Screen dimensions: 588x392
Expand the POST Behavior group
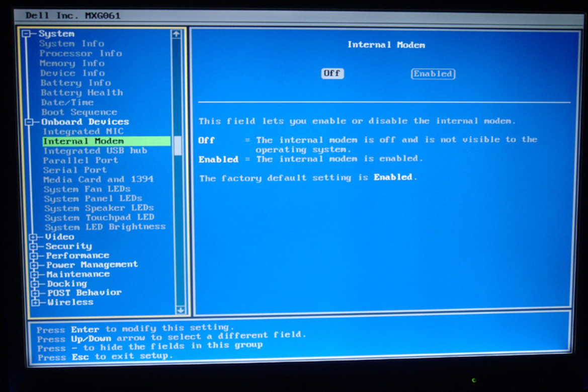coord(36,293)
